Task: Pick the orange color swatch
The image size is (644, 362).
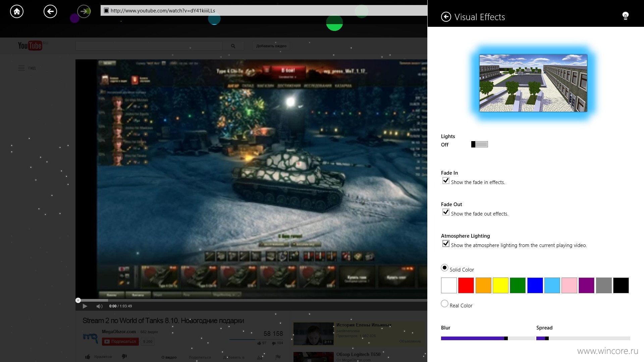Action: point(483,286)
